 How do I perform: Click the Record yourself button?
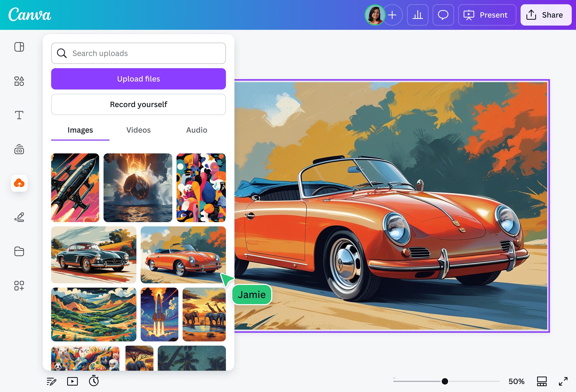pyautogui.click(x=138, y=104)
